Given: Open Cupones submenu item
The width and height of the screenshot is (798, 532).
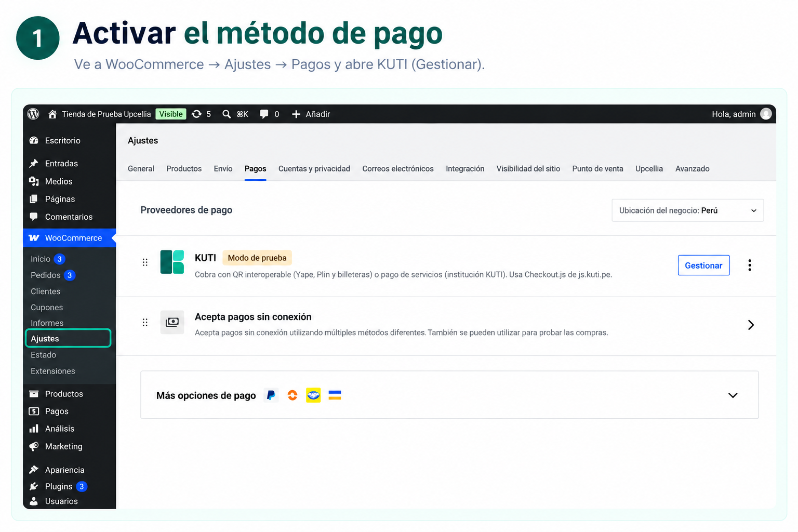Looking at the screenshot, I should pos(47,308).
